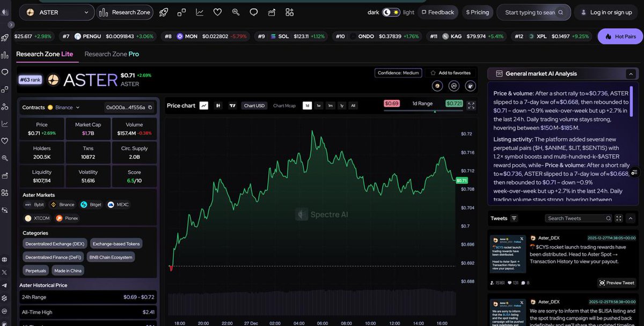Switch to the TradingView chart icon
644x326 pixels.
[x=233, y=106]
